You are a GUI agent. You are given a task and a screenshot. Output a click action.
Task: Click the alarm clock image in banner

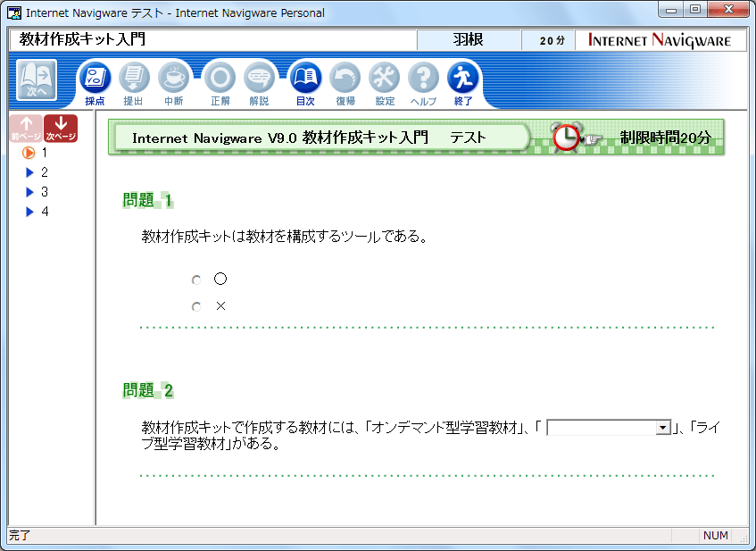point(567,138)
